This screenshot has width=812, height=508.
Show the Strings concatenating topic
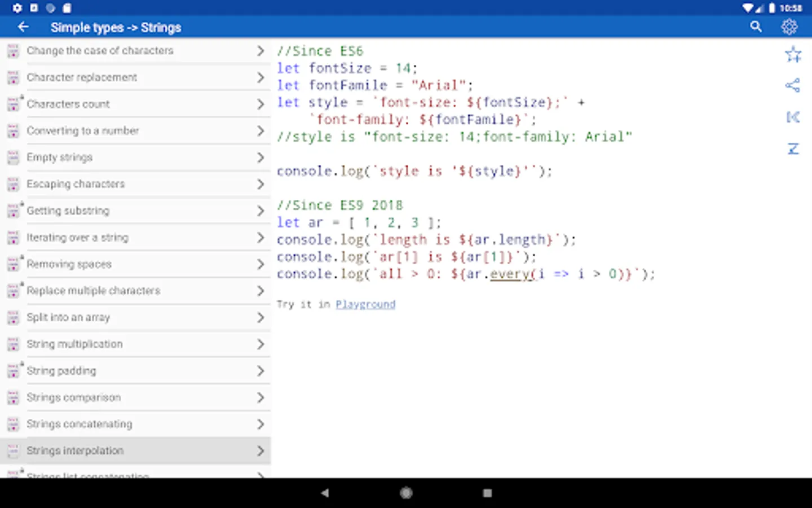(135, 424)
